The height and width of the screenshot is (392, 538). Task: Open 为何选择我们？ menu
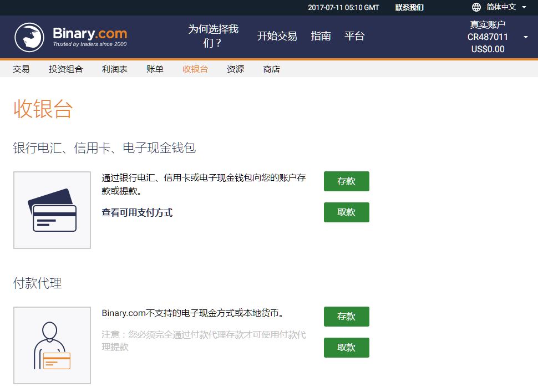click(x=213, y=36)
